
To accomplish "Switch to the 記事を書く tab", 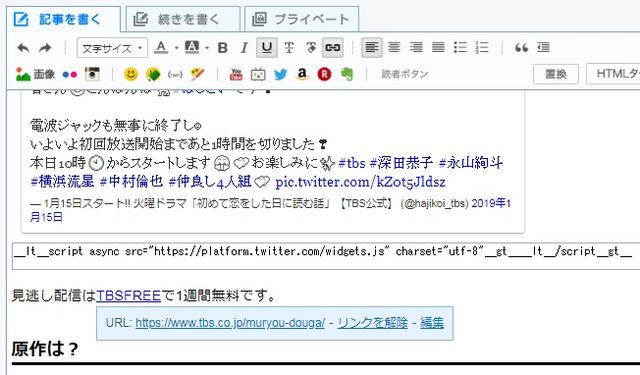I will pos(63,19).
